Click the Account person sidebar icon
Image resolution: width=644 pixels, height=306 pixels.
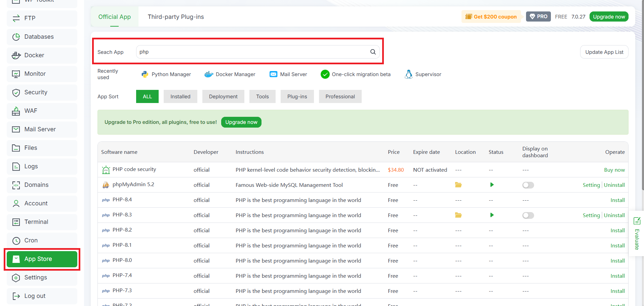point(16,203)
